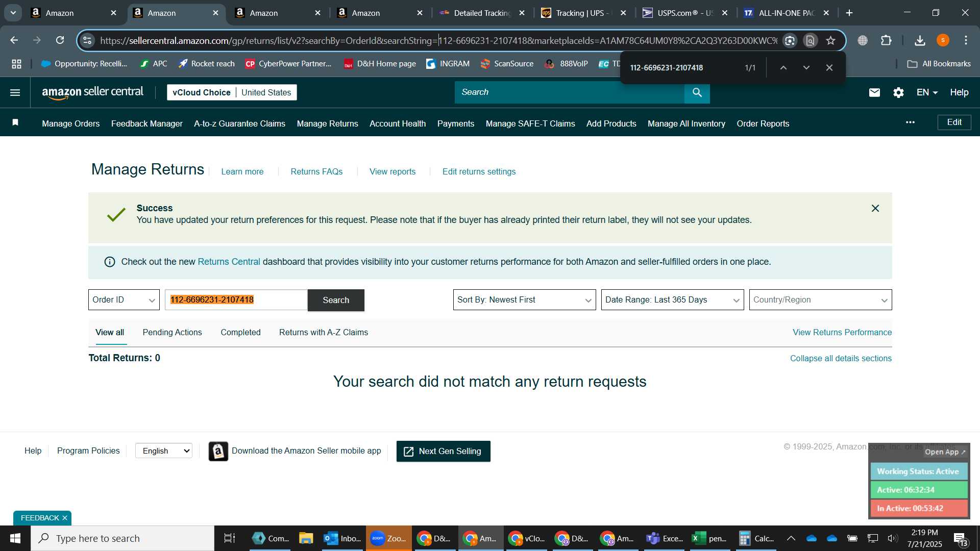Reload the page with refresh icon
Image resolution: width=980 pixels, height=551 pixels.
point(60,40)
